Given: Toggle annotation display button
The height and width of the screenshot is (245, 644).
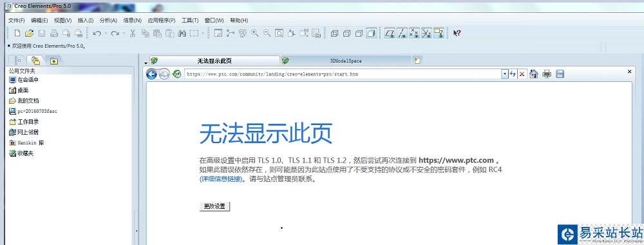Looking at the screenshot, I should (439, 34).
